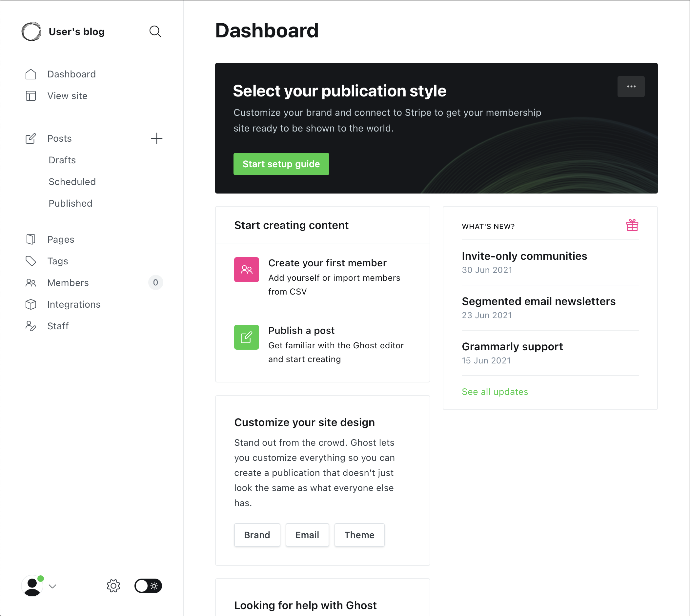This screenshot has height=616, width=690.
Task: Open the settings gear icon
Action: [113, 586]
